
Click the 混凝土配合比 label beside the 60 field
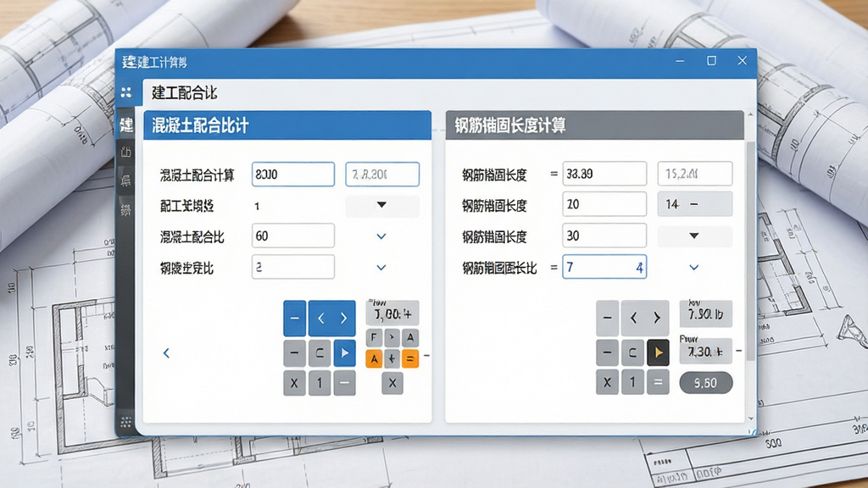tap(192, 237)
